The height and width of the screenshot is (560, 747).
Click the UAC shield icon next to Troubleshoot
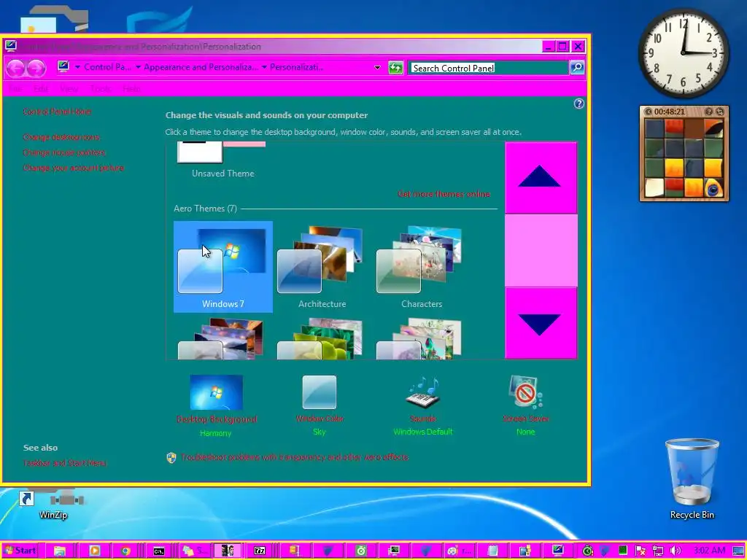[x=171, y=458]
